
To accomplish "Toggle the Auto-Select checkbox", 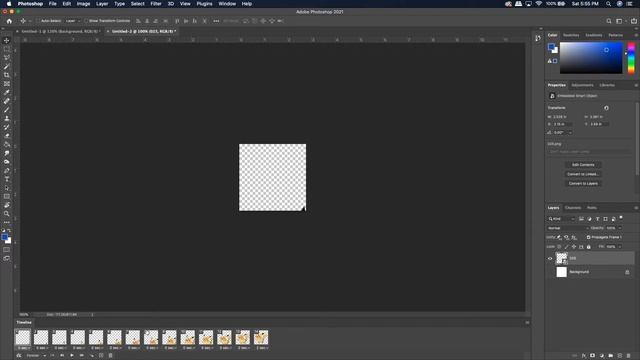I will (38, 21).
